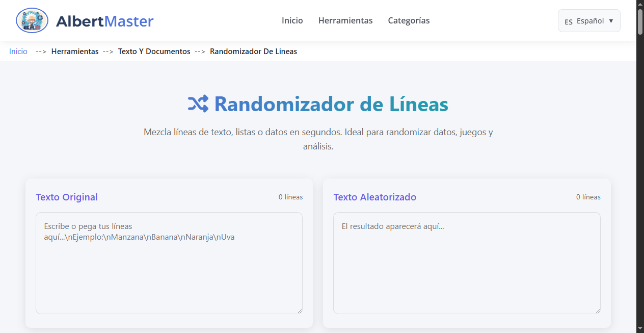This screenshot has height=333, width=644.
Task: Open the Categorías navigation menu
Action: (x=409, y=20)
